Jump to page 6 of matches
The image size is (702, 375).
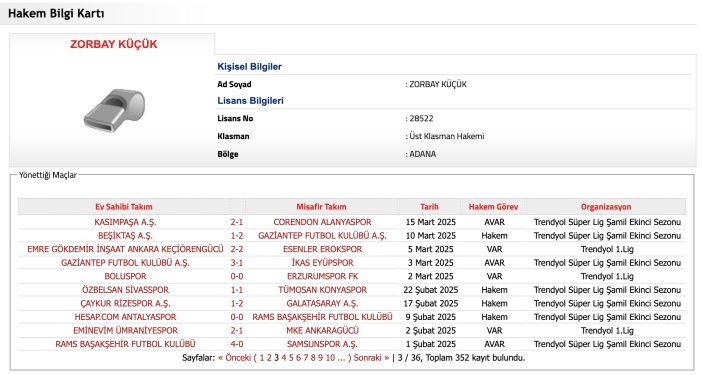coord(298,358)
